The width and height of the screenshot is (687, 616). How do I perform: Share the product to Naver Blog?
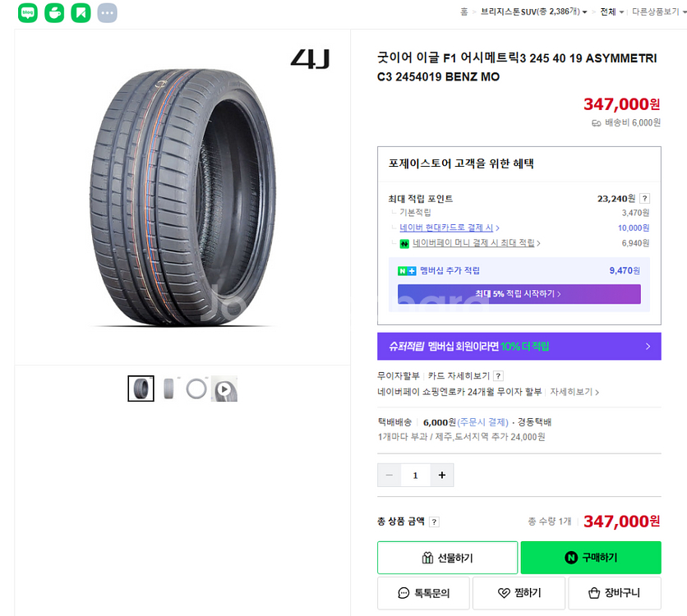coord(28,13)
